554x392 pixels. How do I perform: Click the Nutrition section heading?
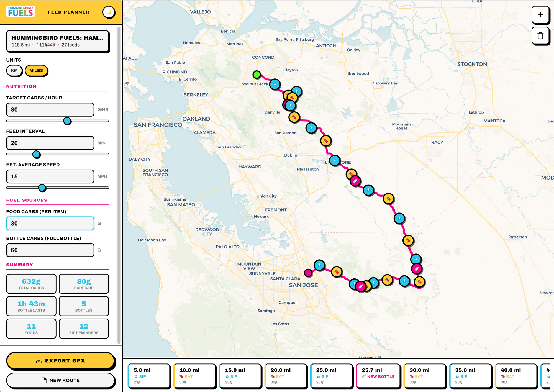tap(21, 86)
